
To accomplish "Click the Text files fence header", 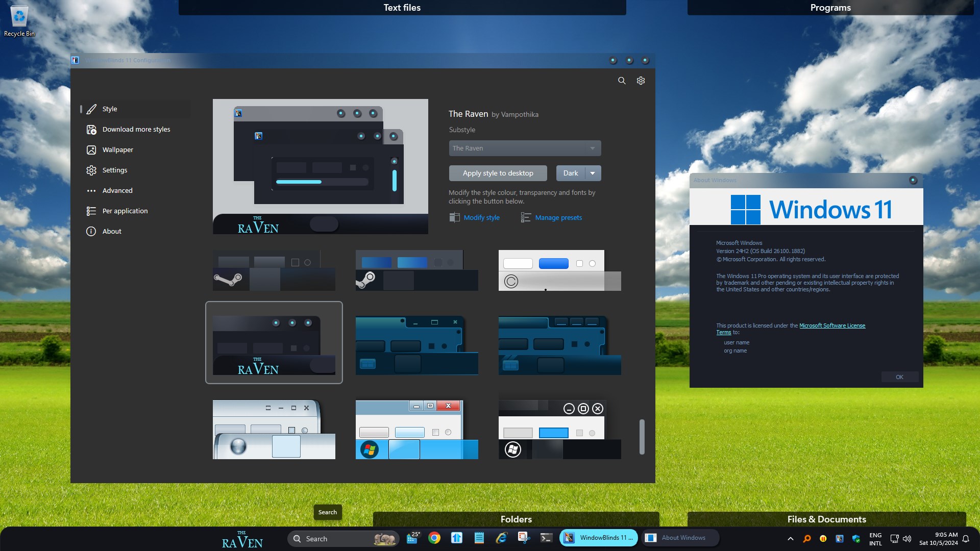I will [x=402, y=8].
